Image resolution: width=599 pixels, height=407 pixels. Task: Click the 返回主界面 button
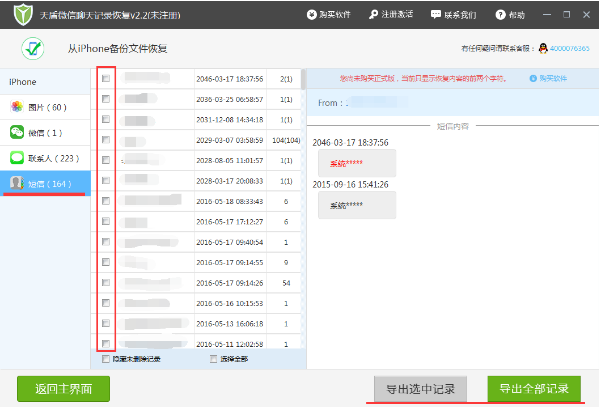63,389
